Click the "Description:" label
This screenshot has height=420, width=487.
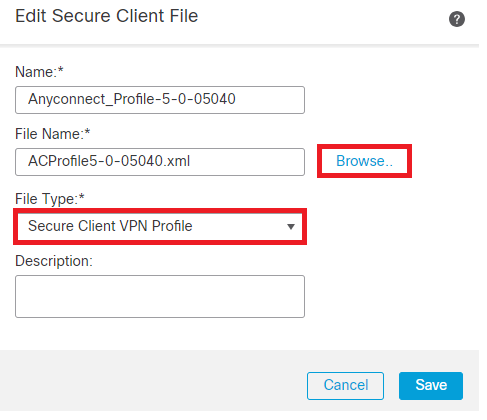click(54, 261)
